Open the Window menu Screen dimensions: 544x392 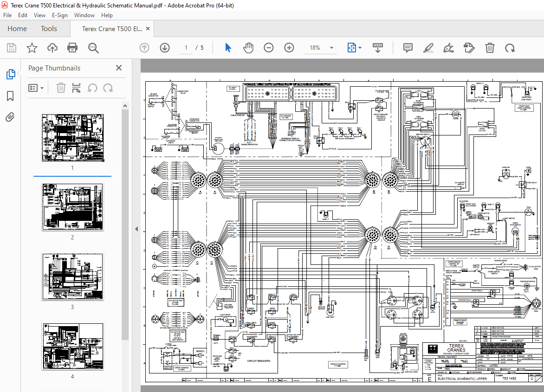pos(84,15)
